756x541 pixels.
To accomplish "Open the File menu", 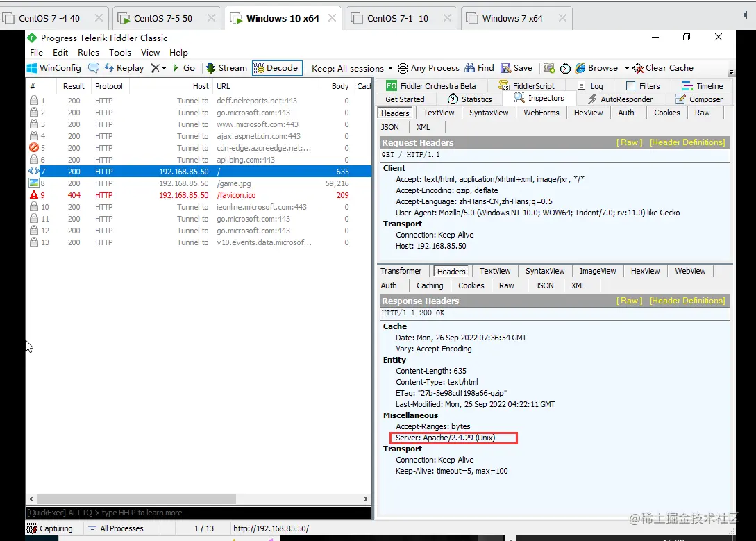I will pyautogui.click(x=36, y=53).
